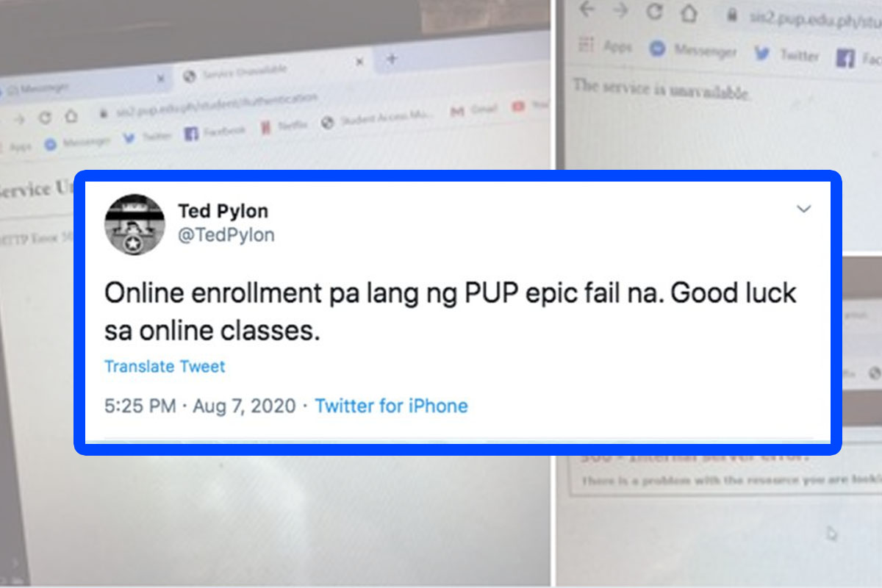
Task: Click the @TedPylon handle
Action: click(x=226, y=235)
